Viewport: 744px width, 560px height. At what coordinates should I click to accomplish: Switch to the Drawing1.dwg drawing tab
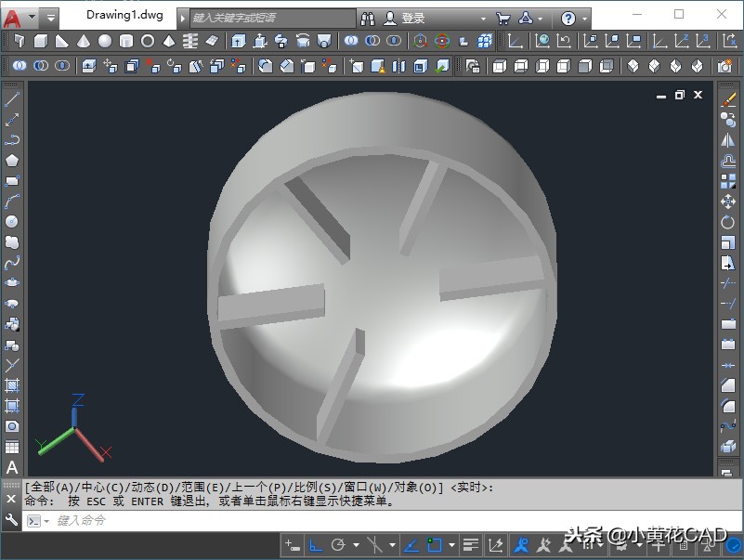[124, 15]
